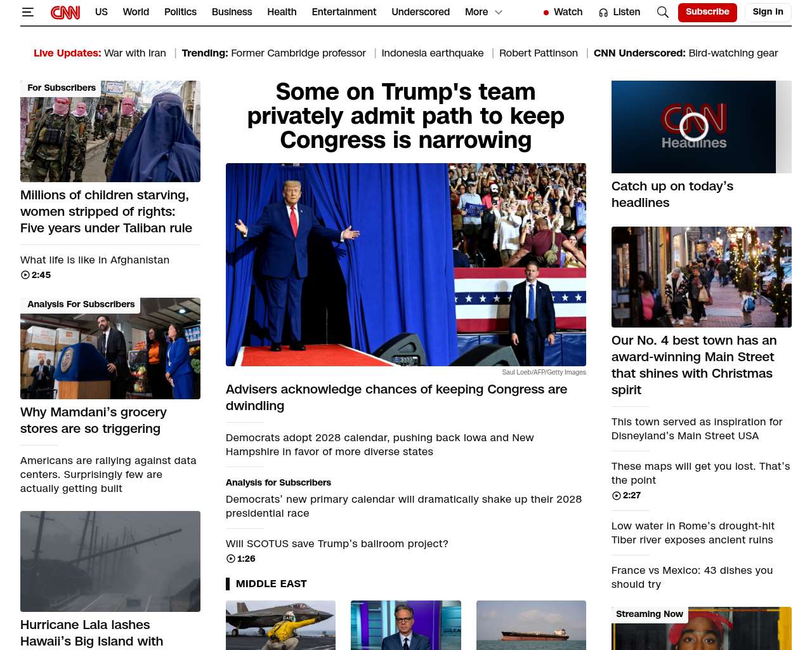This screenshot has height=650, width=812.
Task: Click the Saul Loeb photo credit text
Action: coord(544,372)
